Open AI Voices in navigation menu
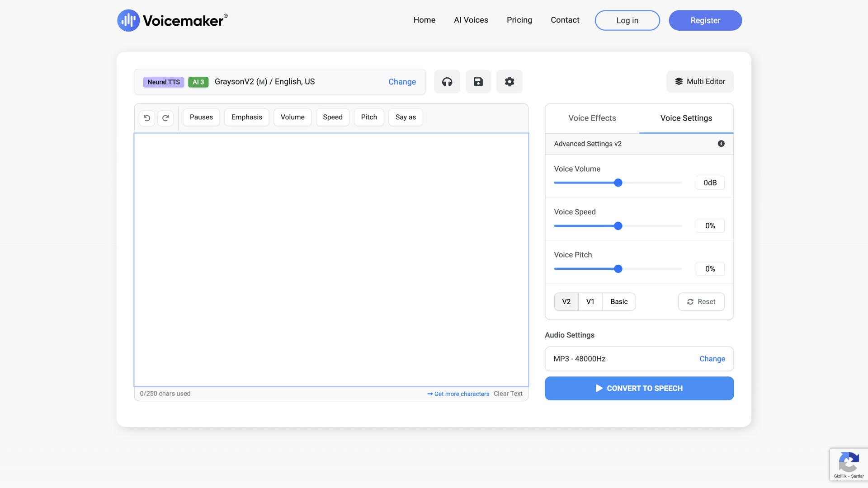Image resolution: width=868 pixels, height=488 pixels. [471, 20]
